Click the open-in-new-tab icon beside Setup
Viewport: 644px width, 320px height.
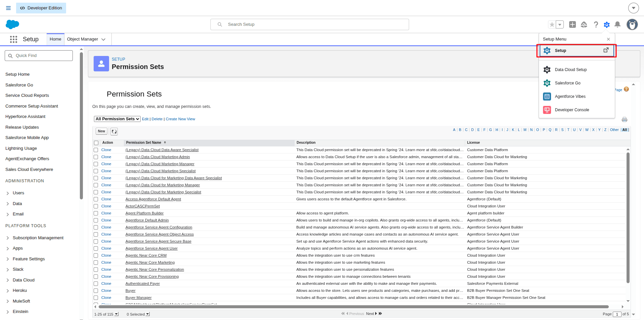click(x=606, y=50)
